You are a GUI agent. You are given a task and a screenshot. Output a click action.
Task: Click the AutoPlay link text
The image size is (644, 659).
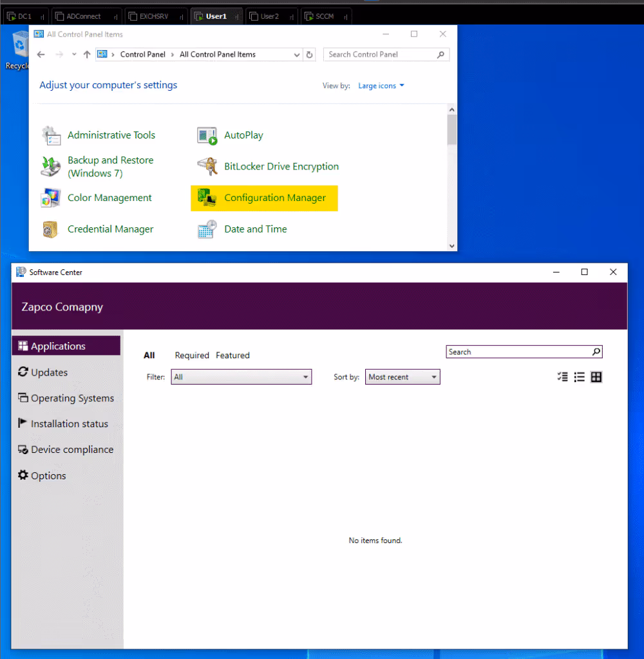[243, 135]
